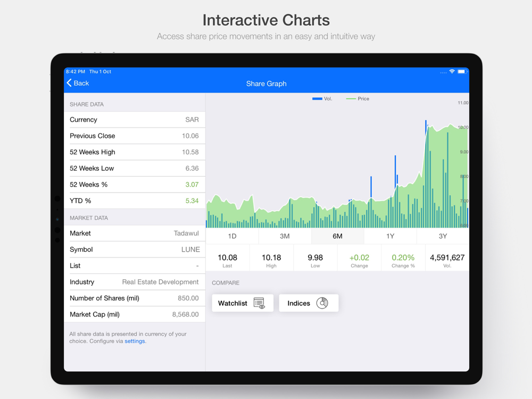Toggle the Price legend green swatch
The image size is (532, 399).
pyautogui.click(x=351, y=99)
